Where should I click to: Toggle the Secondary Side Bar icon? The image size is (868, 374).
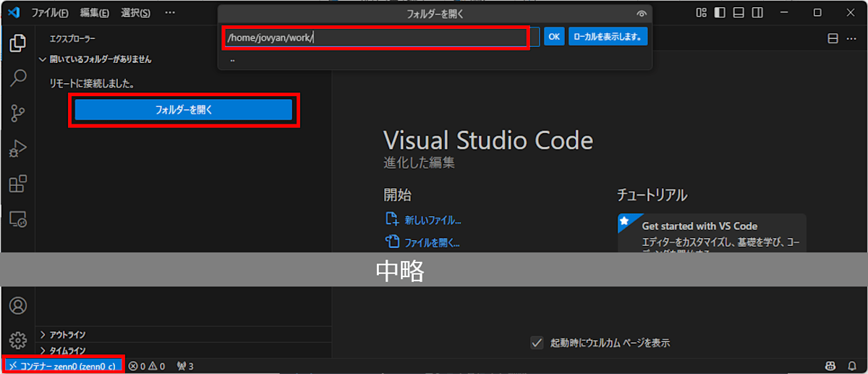[757, 12]
